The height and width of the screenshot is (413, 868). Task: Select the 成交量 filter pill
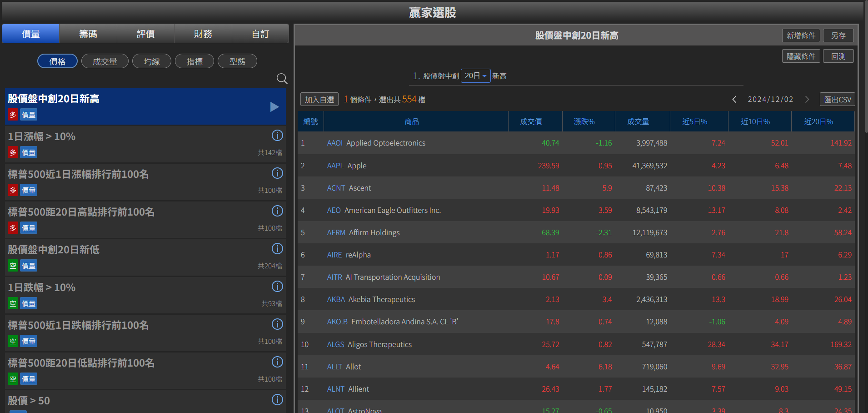[105, 61]
